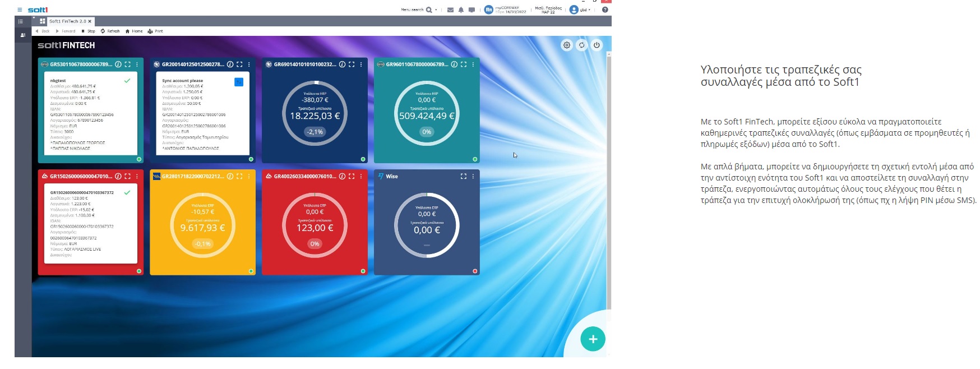Open FinTech settings gear icon
This screenshot has width=980, height=369.
(x=567, y=45)
